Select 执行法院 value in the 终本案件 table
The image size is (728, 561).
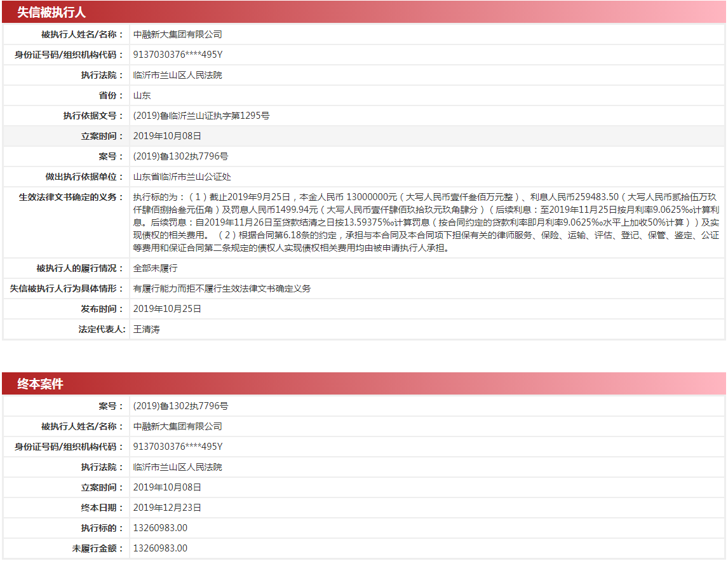point(177,467)
